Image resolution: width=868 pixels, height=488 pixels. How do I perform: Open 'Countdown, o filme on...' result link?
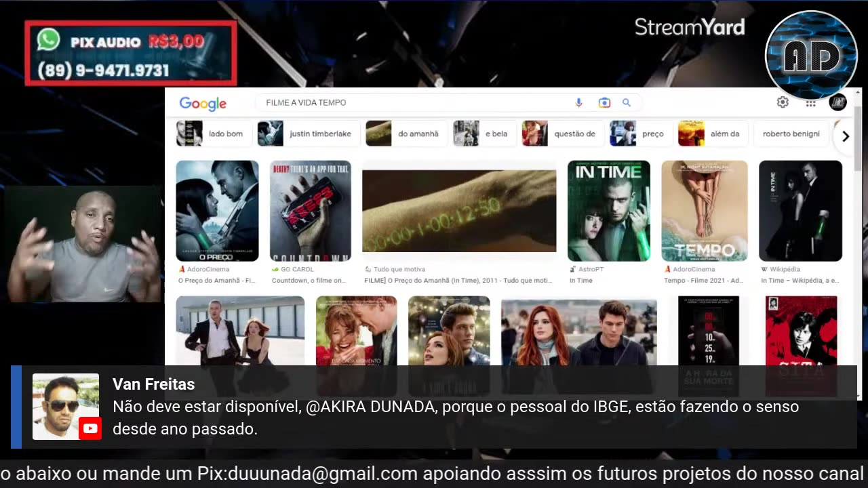pos(309,280)
